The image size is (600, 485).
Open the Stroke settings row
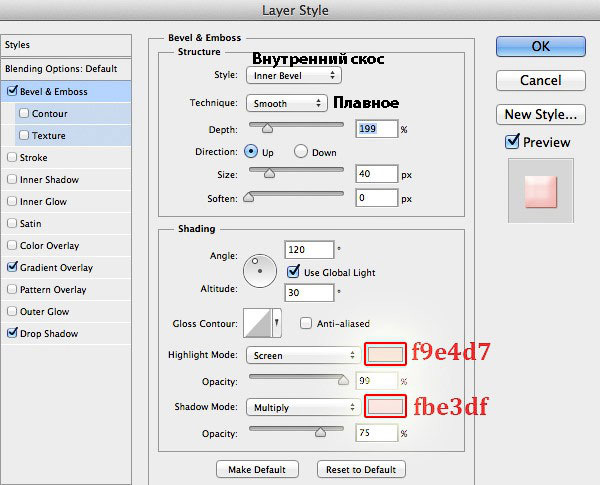click(66, 157)
